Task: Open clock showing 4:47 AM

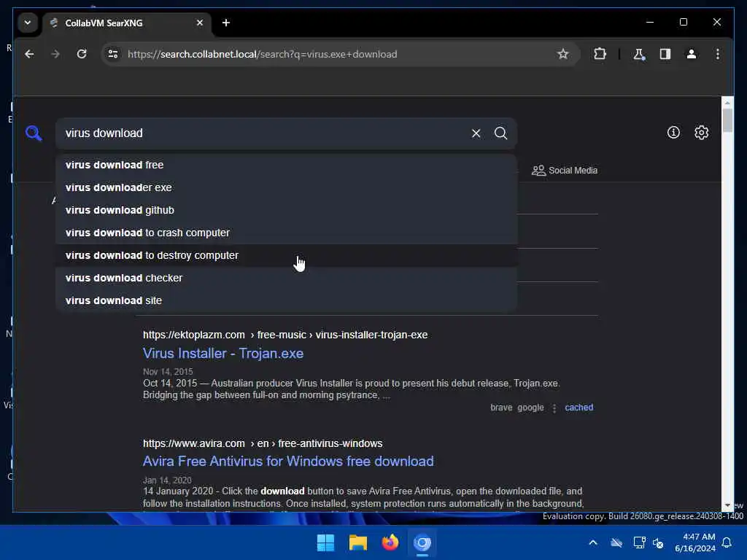Action: (x=695, y=542)
